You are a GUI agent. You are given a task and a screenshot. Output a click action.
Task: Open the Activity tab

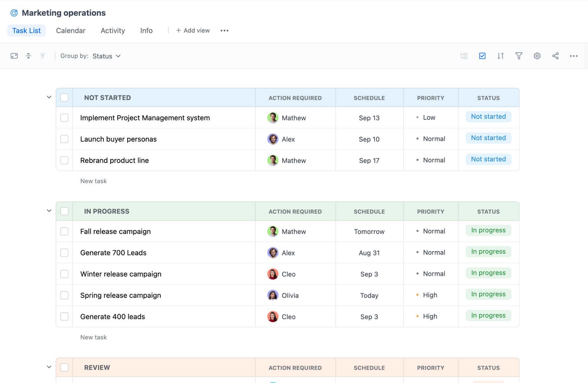pyautogui.click(x=113, y=31)
